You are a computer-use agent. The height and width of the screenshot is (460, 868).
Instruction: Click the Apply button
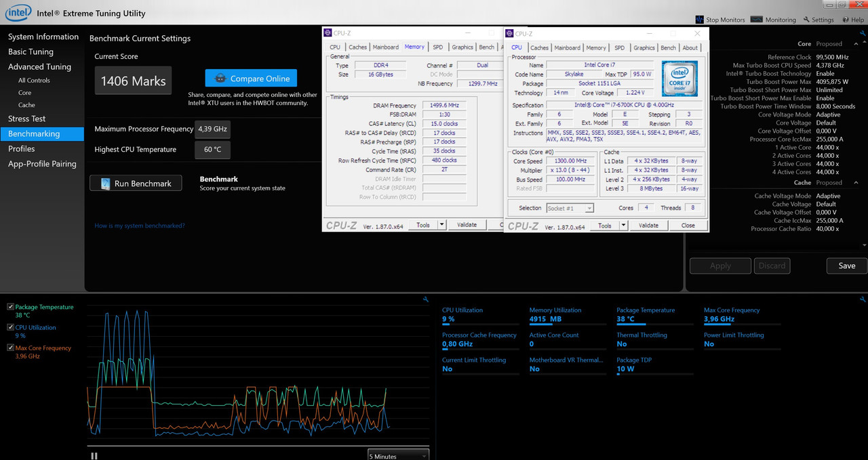point(720,266)
